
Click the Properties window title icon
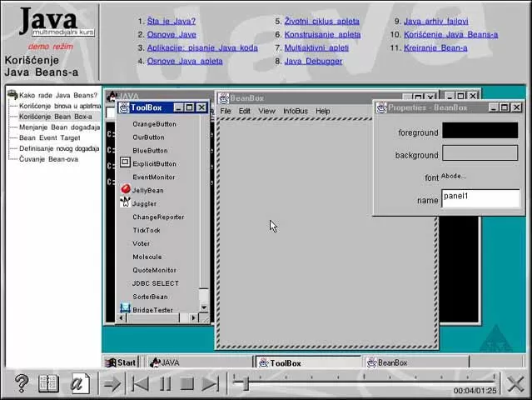click(382, 107)
